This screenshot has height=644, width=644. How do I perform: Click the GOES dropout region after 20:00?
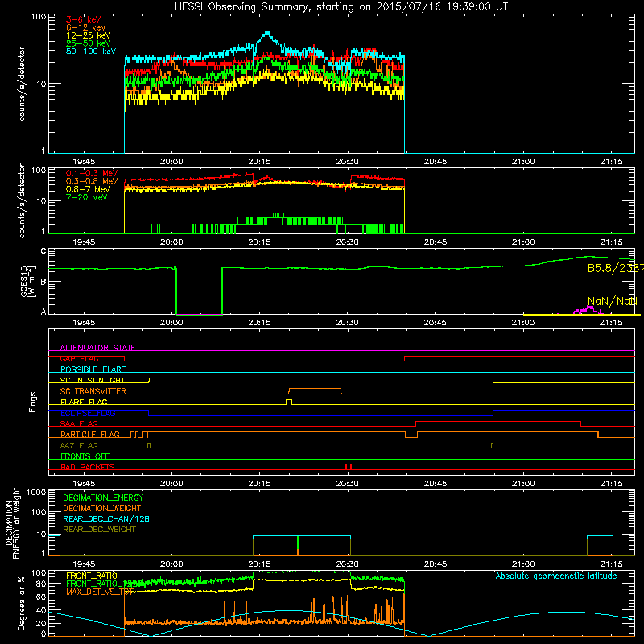pos(199,291)
